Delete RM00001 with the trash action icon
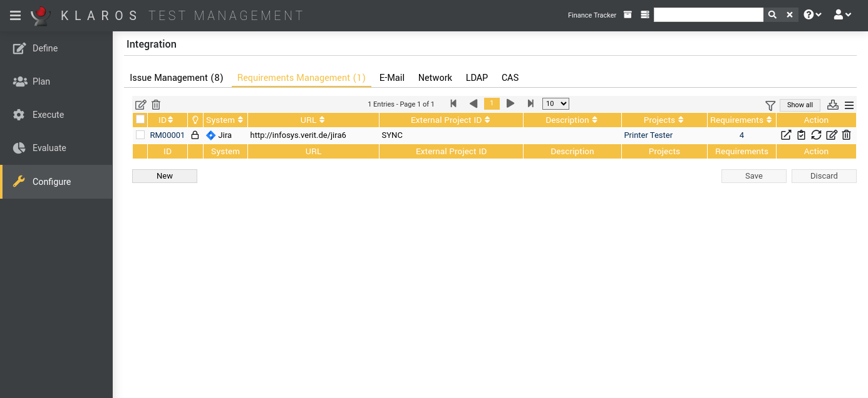Screen dimensions: 868x398 846,135
